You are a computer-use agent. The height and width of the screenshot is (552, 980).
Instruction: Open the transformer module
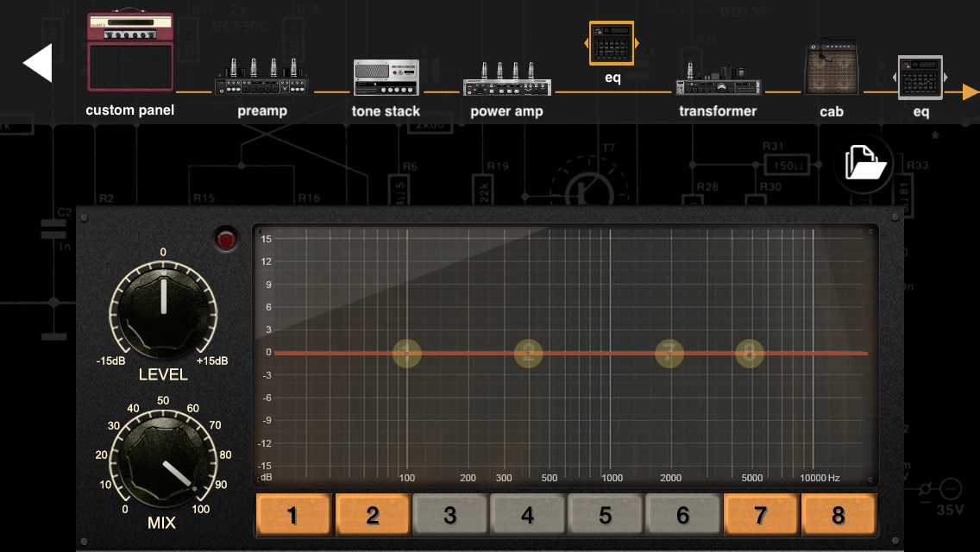(718, 79)
